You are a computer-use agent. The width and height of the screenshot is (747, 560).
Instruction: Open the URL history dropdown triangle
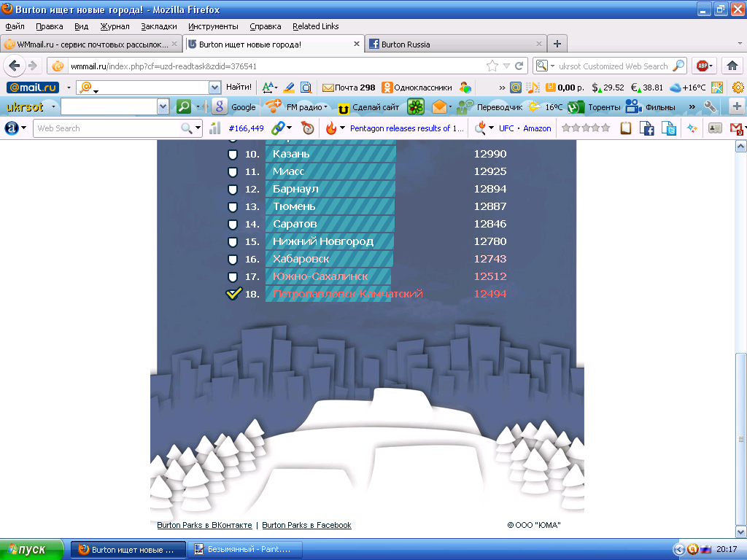pyautogui.click(x=506, y=66)
